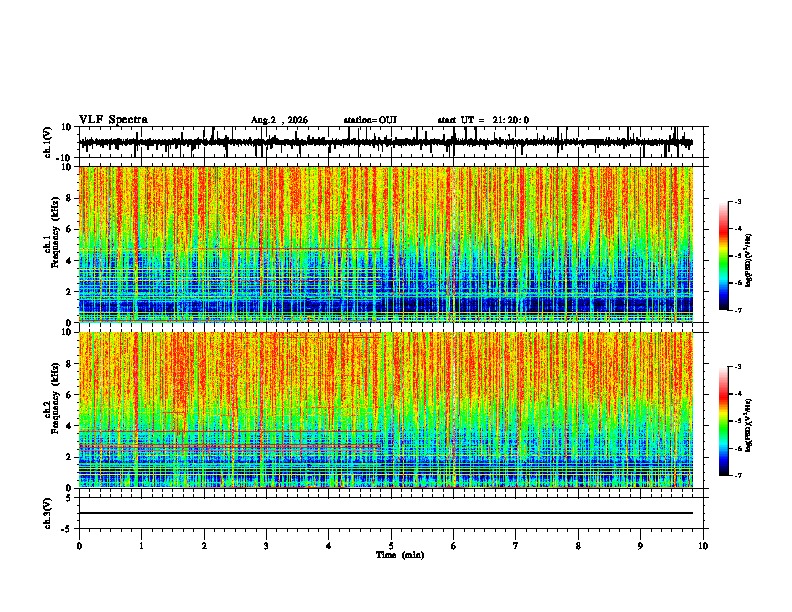792x612 pixels.
Task: Click the "-3" label on ch.1 color bar
Action: [x=738, y=202]
